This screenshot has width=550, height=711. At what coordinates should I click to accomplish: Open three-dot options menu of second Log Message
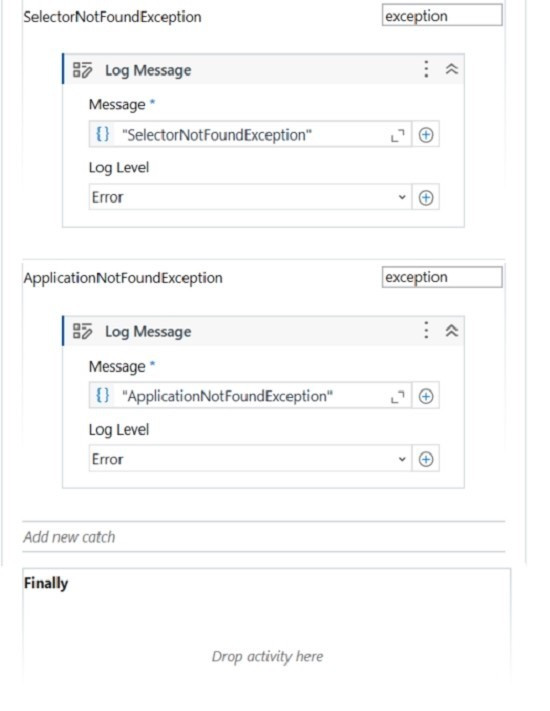click(x=426, y=330)
